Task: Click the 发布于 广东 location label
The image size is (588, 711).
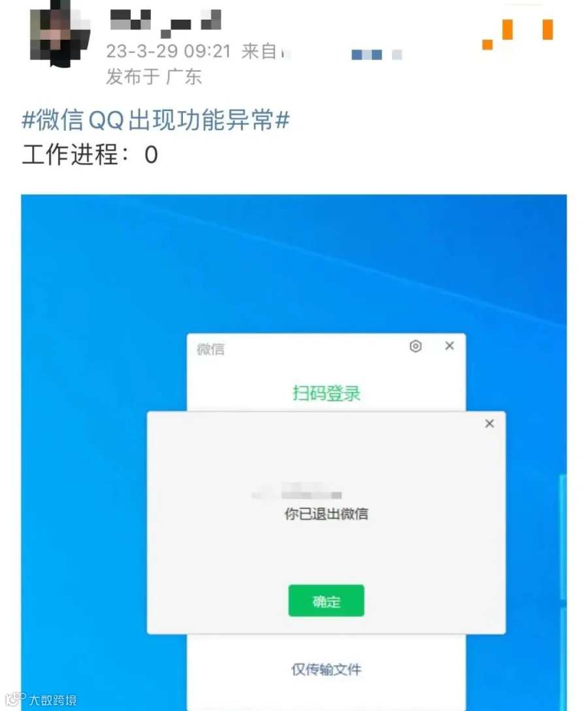Action: coord(154,76)
